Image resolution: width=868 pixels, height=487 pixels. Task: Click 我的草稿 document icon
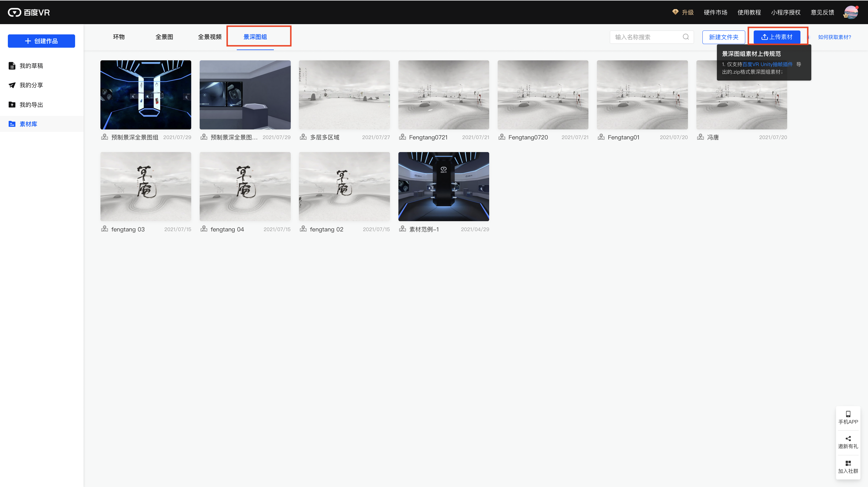point(12,66)
